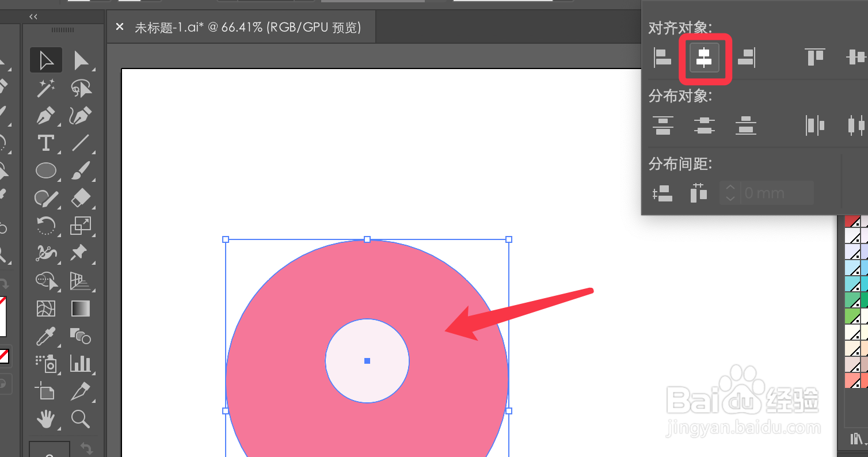Collapse the toolbar with the double-arrow chevron

point(33,17)
